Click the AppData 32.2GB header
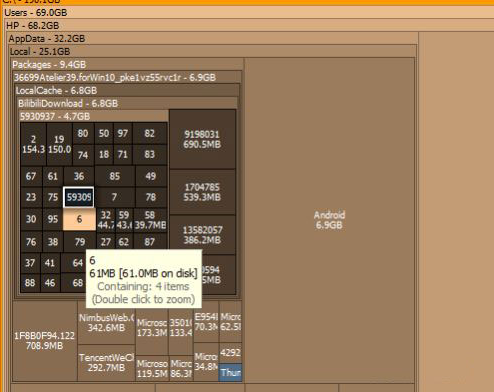494x392 pixels. click(47, 39)
